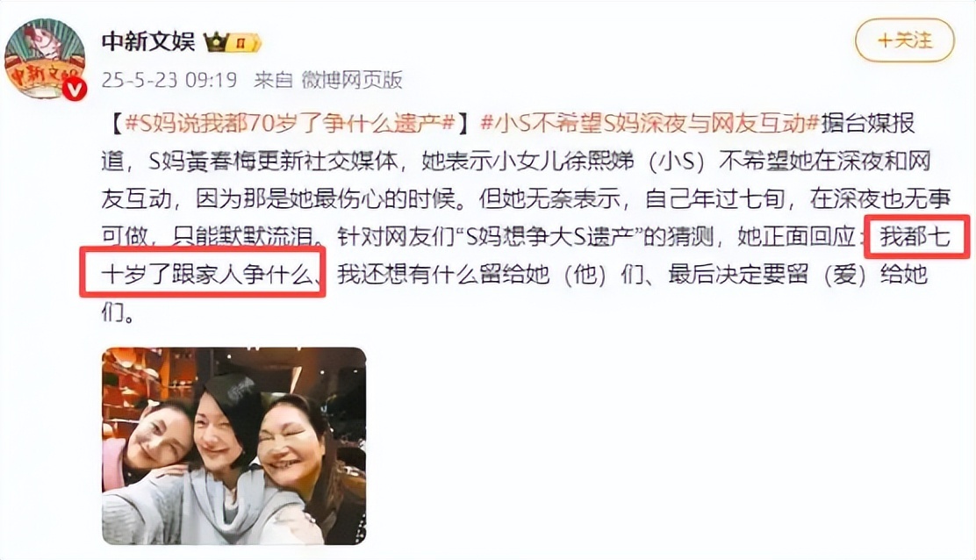This screenshot has height=560, width=976.
Task: Click the highlighted text 我都七
Action: point(915,236)
